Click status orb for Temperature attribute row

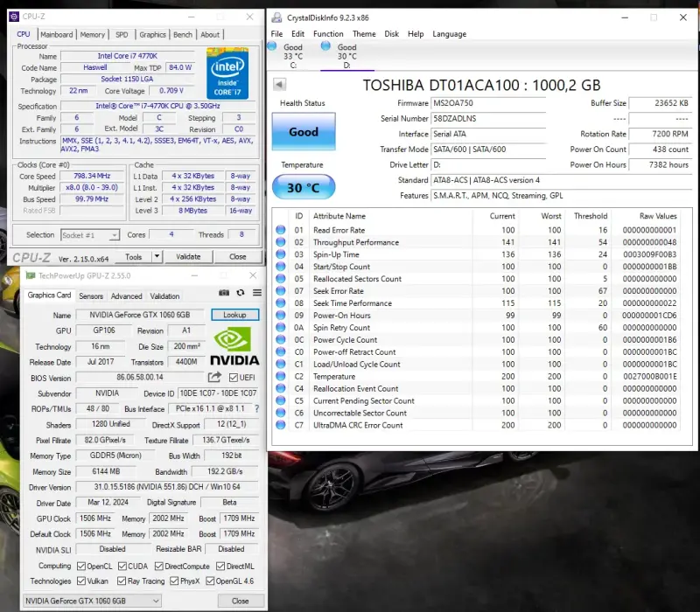tap(280, 376)
